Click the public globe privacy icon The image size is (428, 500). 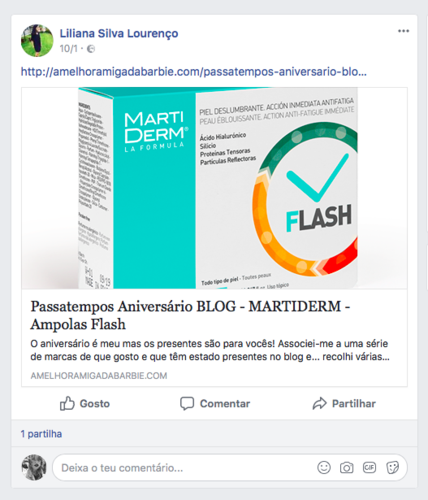[91, 49]
